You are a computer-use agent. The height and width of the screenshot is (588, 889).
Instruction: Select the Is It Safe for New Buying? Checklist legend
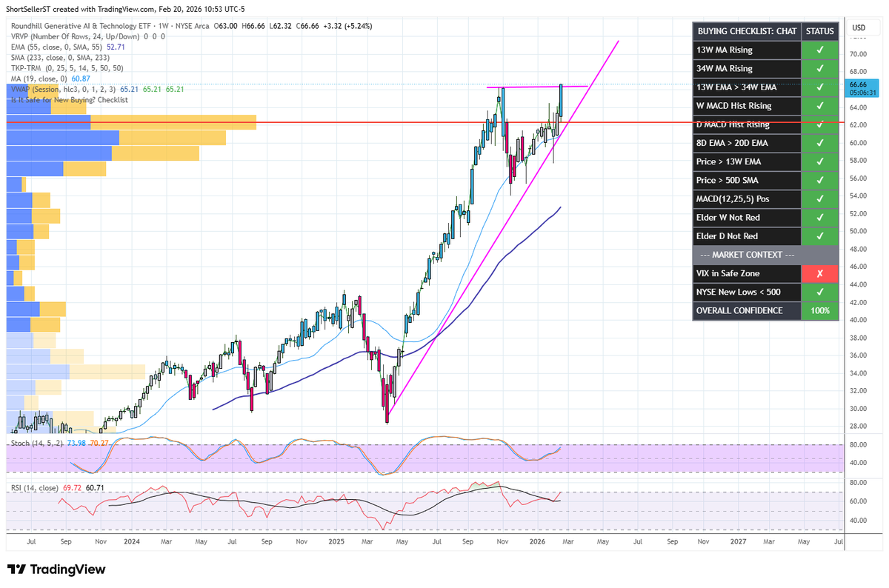coord(70,99)
